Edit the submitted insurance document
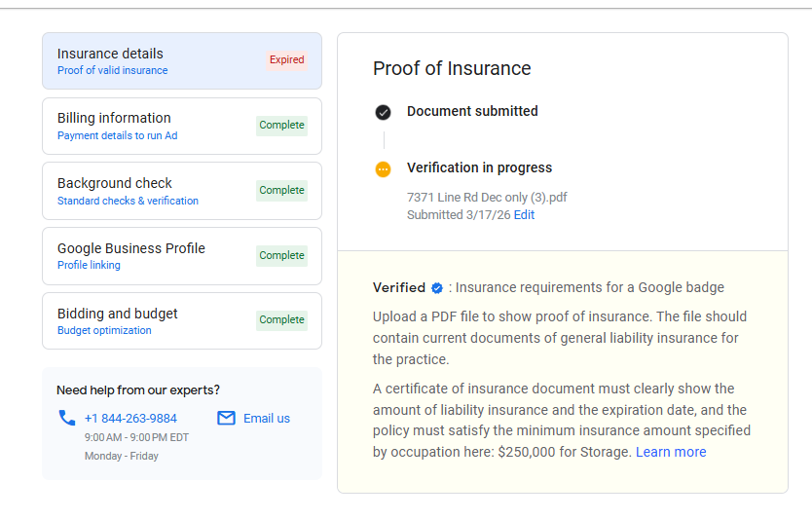The height and width of the screenshot is (519, 812). 524,215
